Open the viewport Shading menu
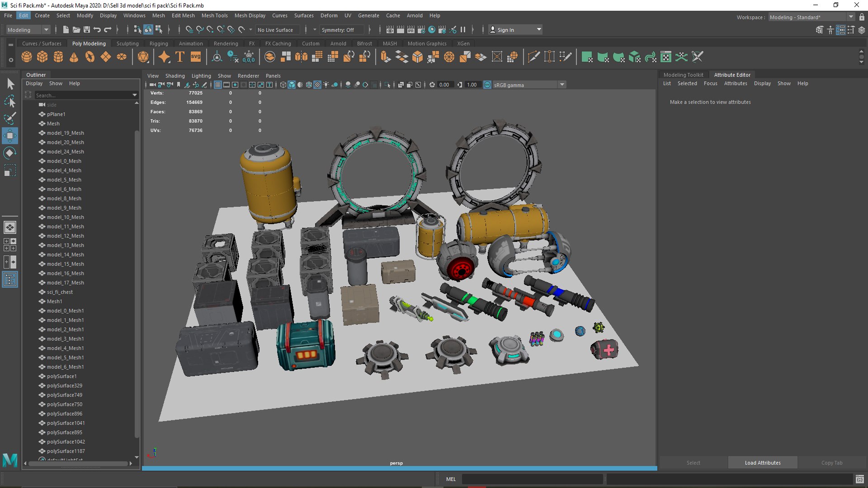Screen dimensions: 868x488 (x=175, y=76)
